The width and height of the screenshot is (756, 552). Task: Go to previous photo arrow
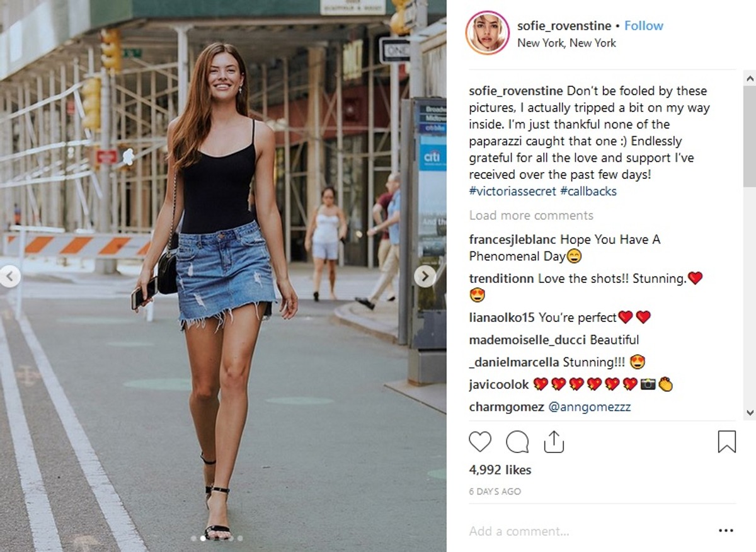tap(9, 276)
